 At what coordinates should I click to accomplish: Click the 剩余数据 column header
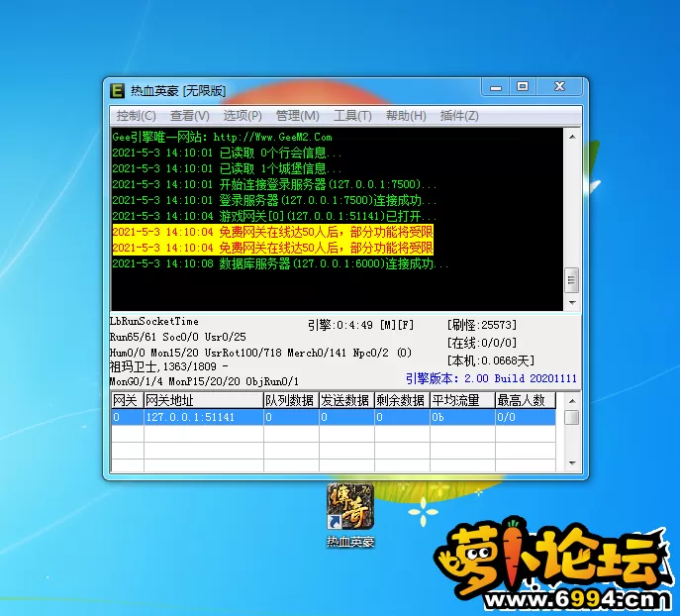click(x=402, y=400)
